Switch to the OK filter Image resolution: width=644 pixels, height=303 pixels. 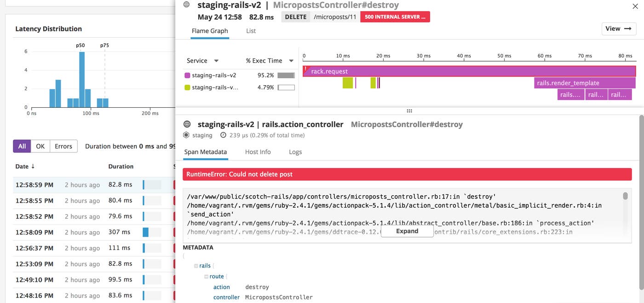[x=40, y=146]
